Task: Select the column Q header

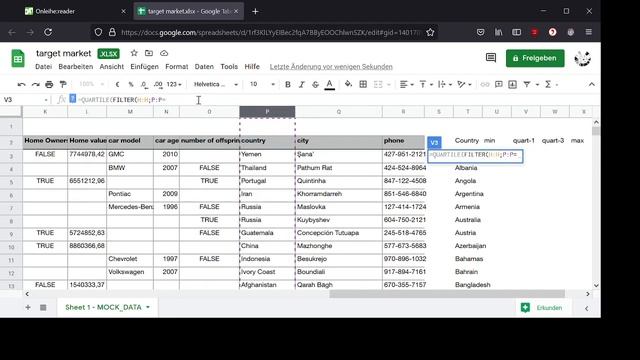Action: pyautogui.click(x=338, y=112)
